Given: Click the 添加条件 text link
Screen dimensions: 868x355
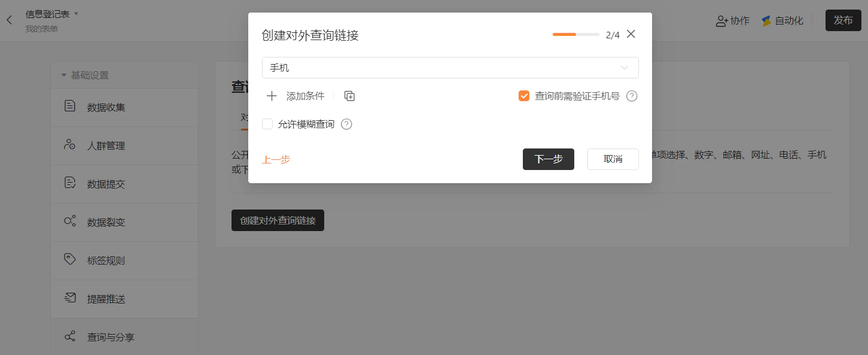Looking at the screenshot, I should [305, 96].
